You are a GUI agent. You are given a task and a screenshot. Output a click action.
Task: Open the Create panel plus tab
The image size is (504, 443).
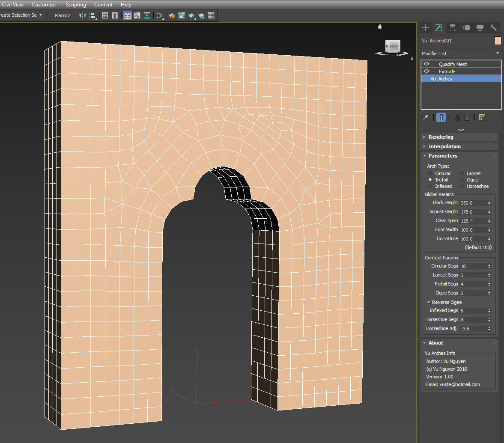(x=425, y=28)
